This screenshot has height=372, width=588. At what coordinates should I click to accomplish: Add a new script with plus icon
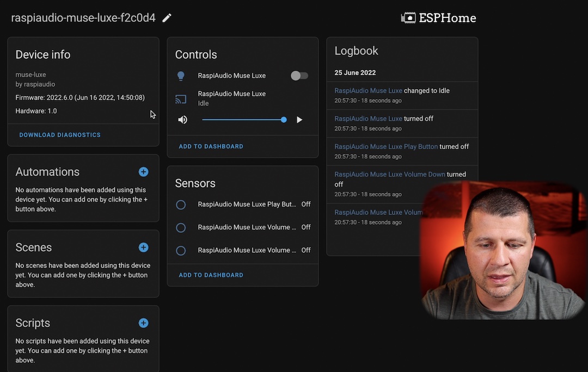[143, 323]
